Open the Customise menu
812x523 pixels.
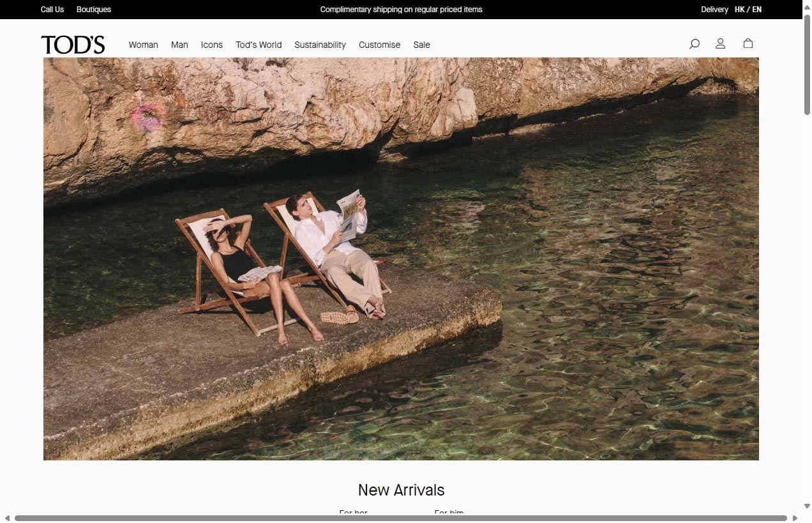tap(379, 45)
